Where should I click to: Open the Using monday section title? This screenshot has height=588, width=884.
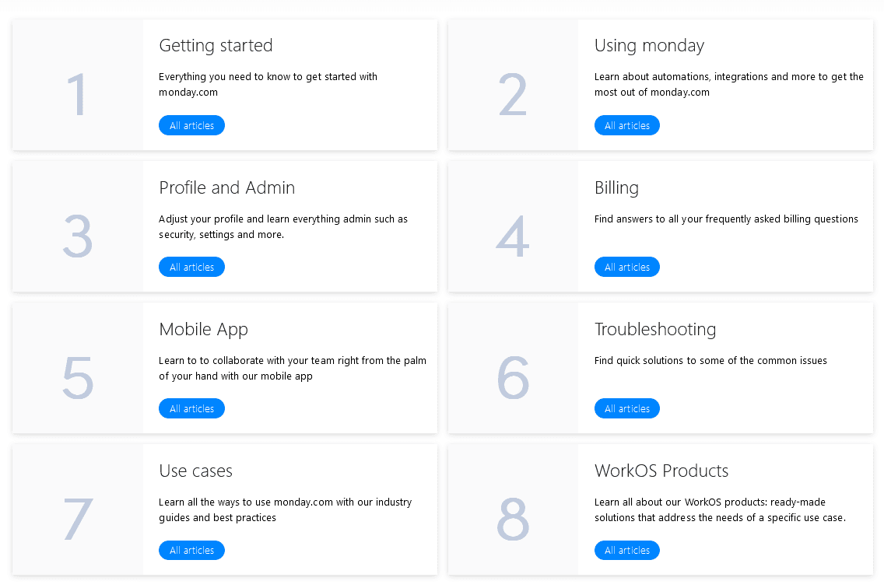[x=649, y=46]
